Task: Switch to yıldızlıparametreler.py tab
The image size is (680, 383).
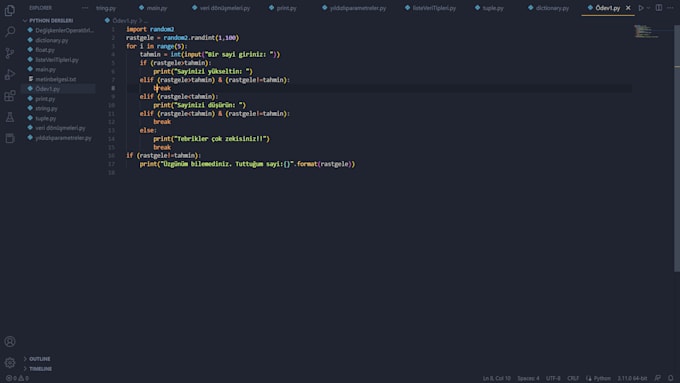Action: [354, 8]
